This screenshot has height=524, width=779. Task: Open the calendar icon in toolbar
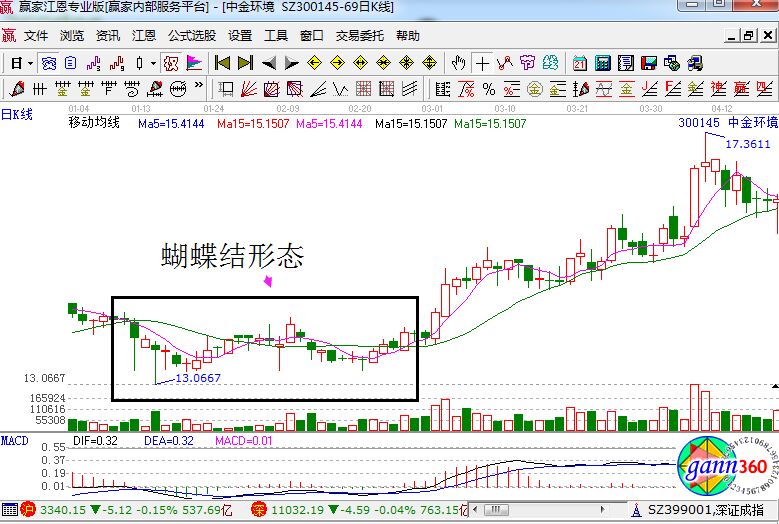click(580, 63)
